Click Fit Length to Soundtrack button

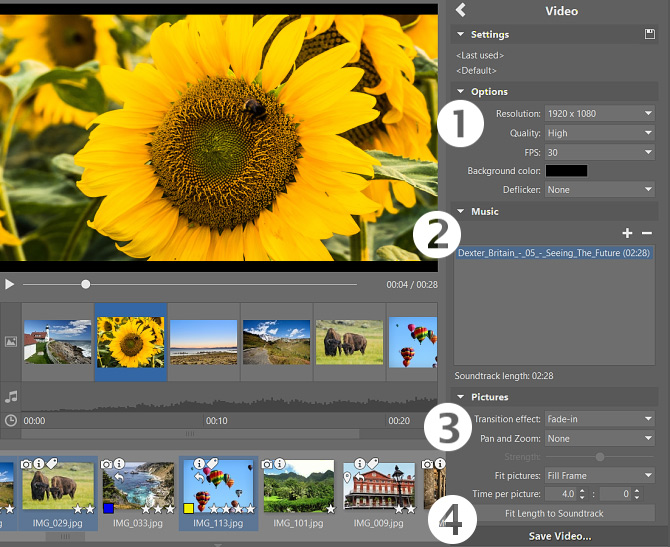(x=554, y=513)
